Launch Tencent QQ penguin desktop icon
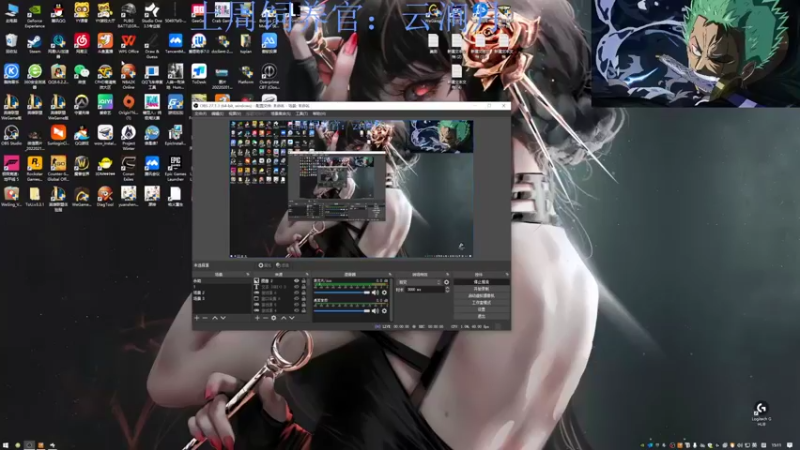The image size is (800, 450). pyautogui.click(x=58, y=13)
